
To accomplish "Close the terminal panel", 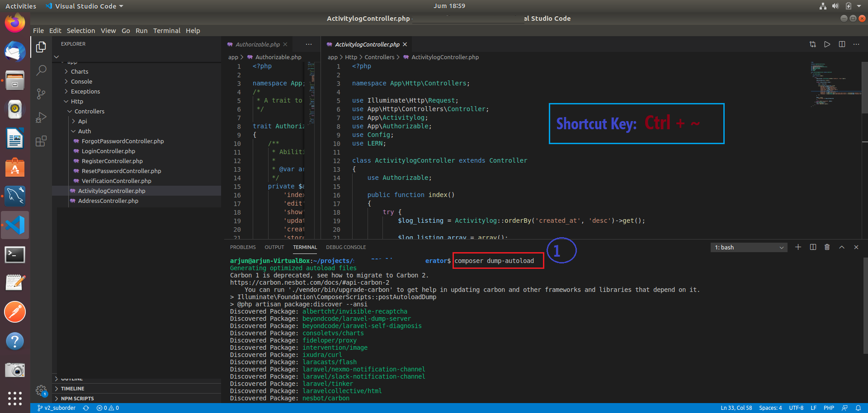I will tap(856, 247).
